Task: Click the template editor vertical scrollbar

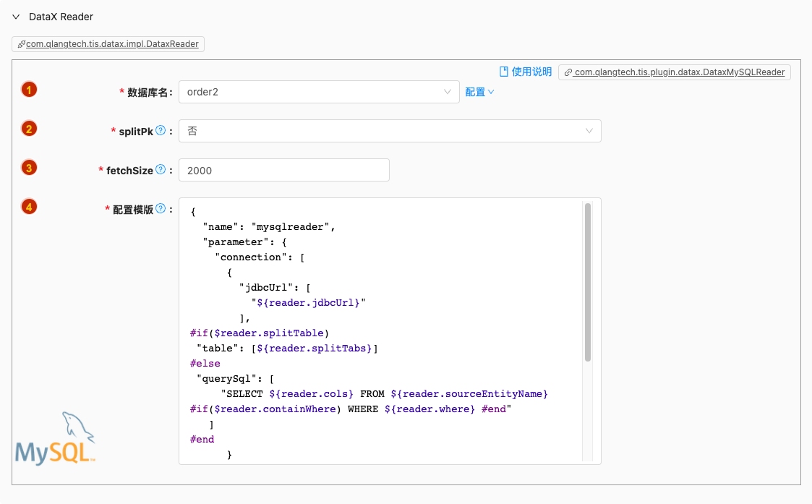Action: pos(588,282)
